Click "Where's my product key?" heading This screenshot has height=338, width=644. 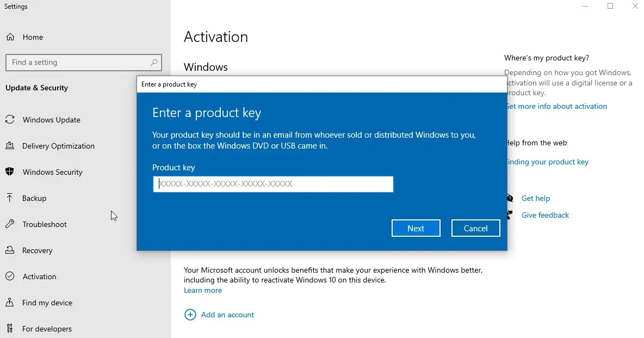tap(547, 58)
